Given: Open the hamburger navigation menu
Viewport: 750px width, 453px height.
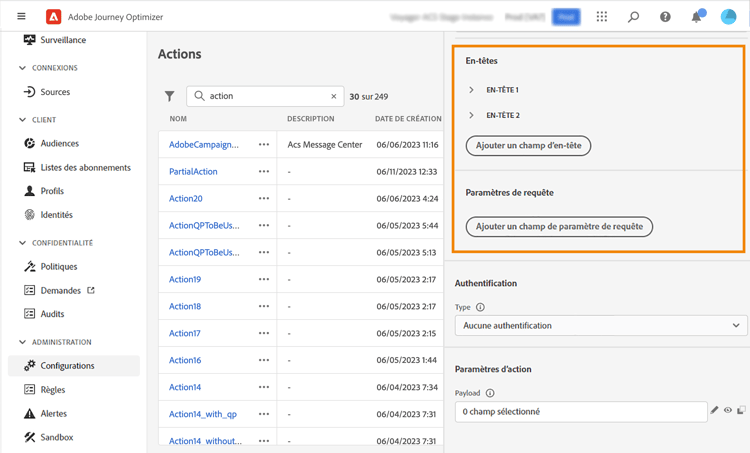Looking at the screenshot, I should pyautogui.click(x=21, y=16).
